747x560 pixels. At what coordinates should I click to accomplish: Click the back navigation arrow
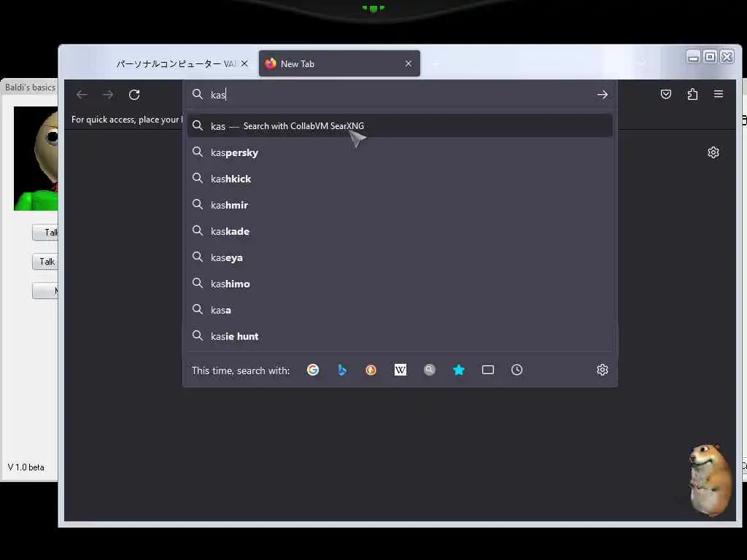click(x=82, y=95)
